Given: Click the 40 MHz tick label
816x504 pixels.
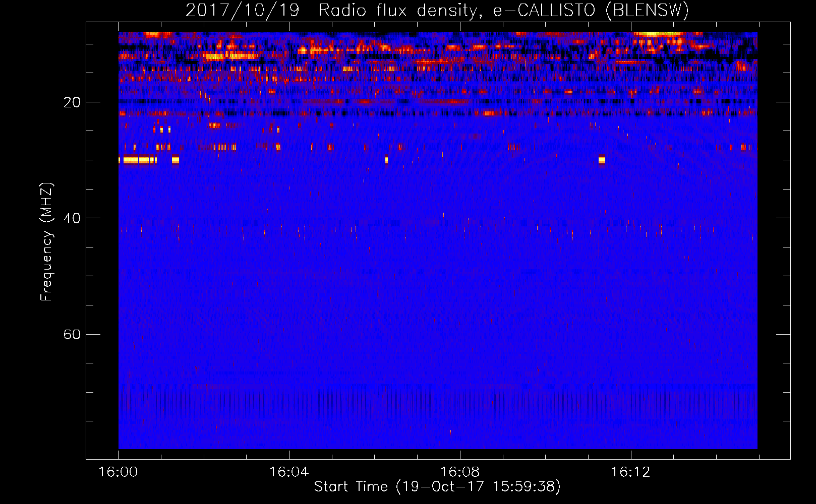Looking at the screenshot, I should coord(72,218).
